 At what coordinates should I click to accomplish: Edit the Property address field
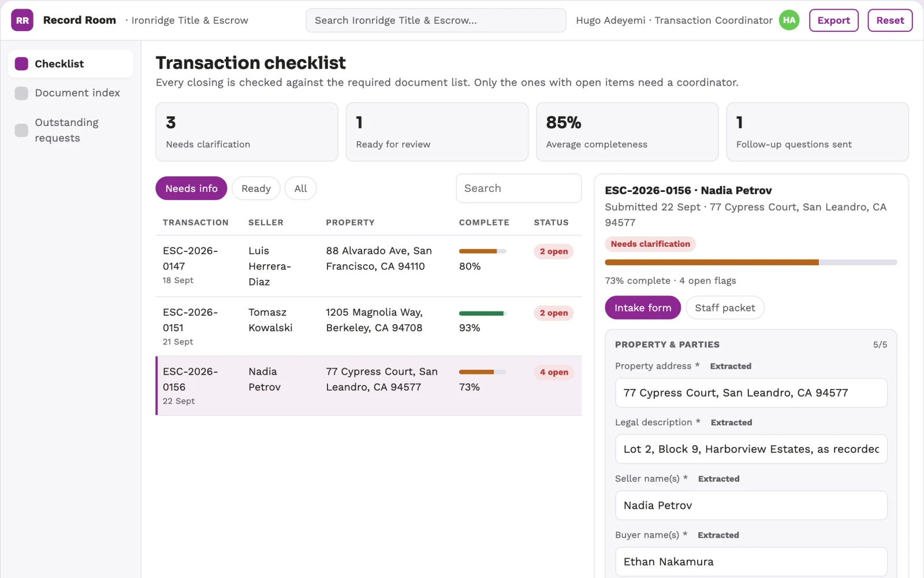point(751,393)
